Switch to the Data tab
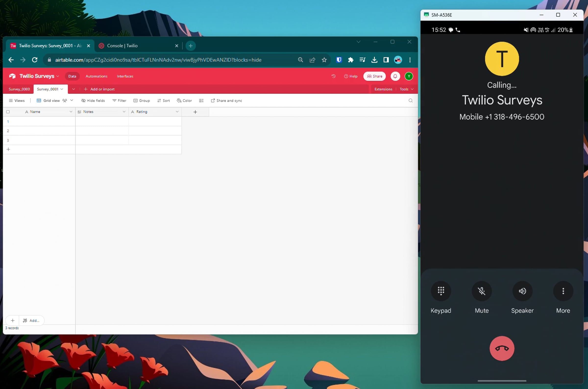The width and height of the screenshot is (588, 389). (72, 76)
